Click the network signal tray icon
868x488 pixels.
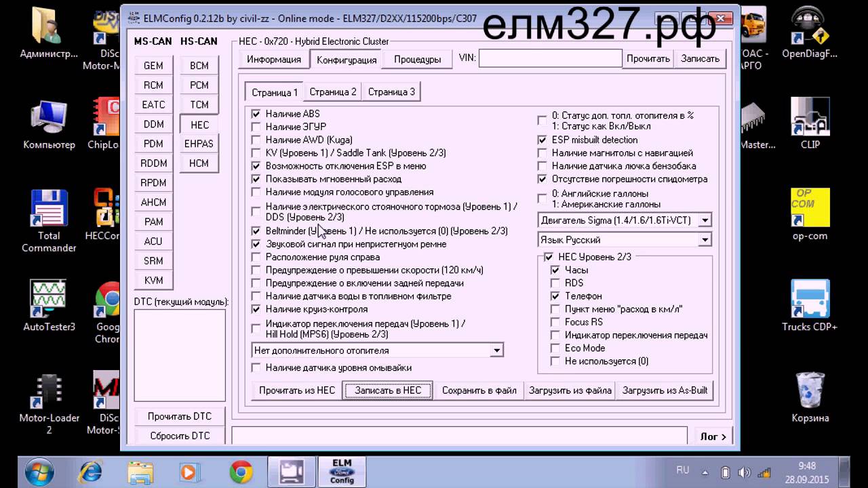click(764, 472)
